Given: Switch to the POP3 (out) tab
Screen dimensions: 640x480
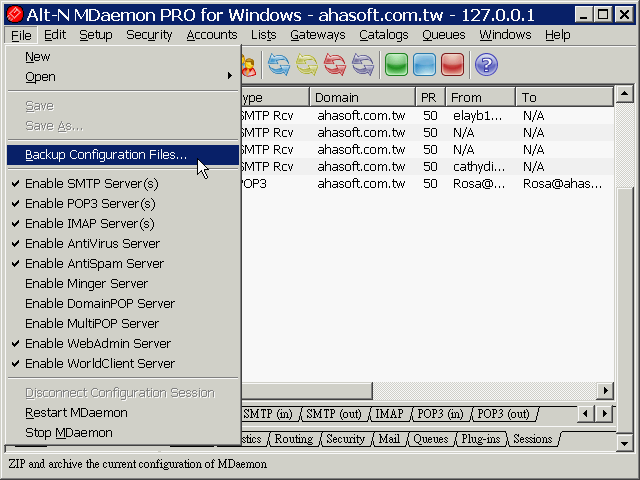Looking at the screenshot, I should coord(504,414).
